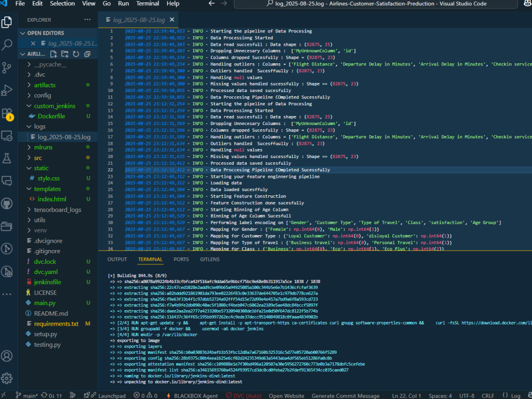Open Accounts icon in activity bar

tap(7, 356)
